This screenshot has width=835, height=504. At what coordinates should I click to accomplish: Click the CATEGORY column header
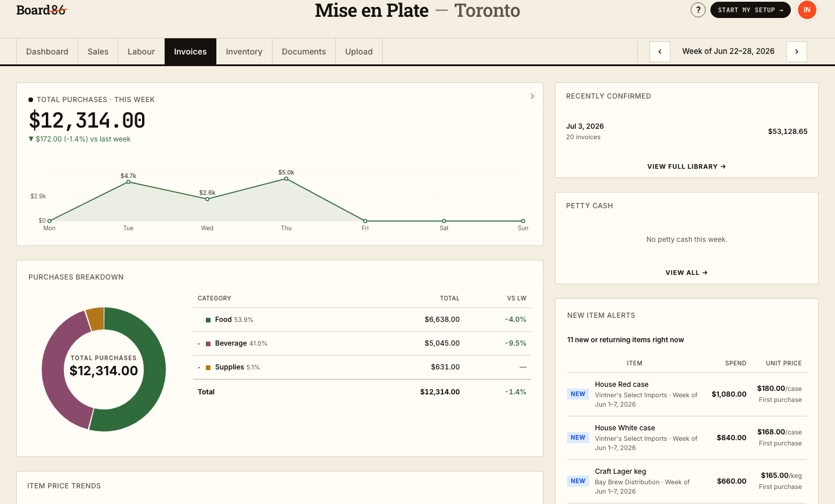coord(215,298)
